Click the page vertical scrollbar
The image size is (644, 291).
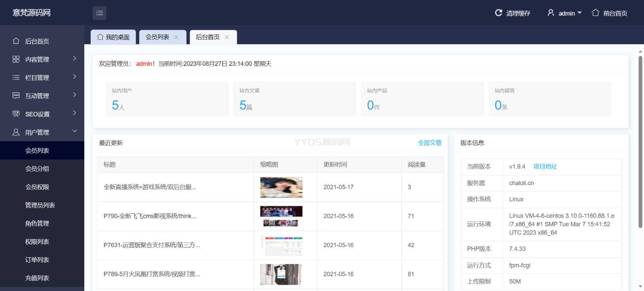point(640,143)
